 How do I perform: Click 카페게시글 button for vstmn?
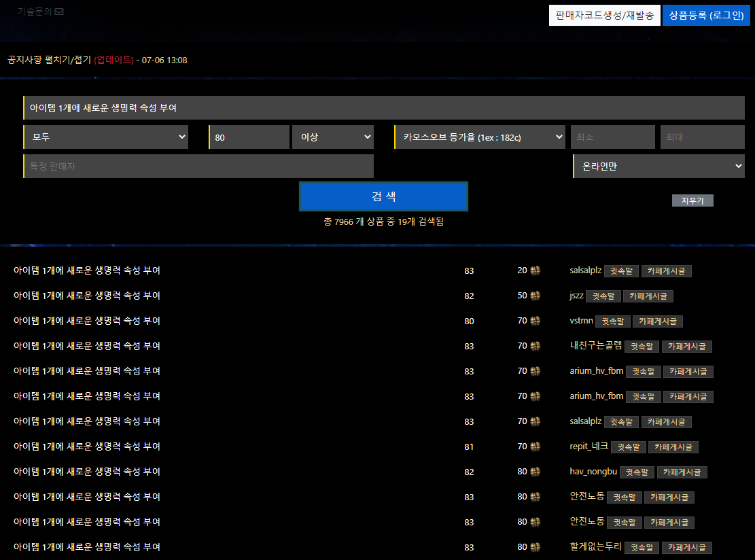658,321
